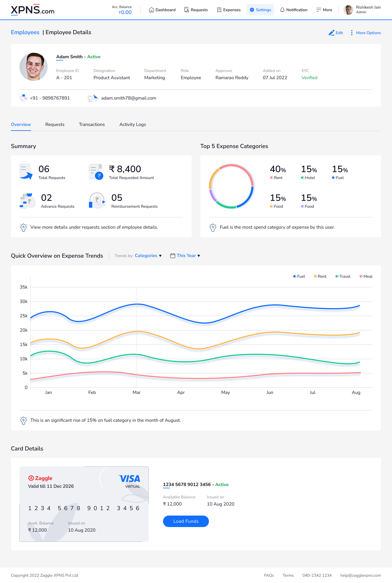Click the donut chart of expense categories
This screenshot has height=583, width=392.
coord(231,186)
